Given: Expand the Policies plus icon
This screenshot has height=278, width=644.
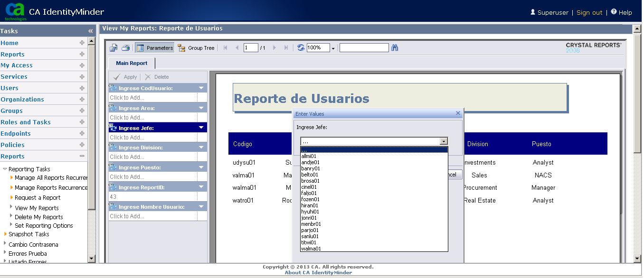Looking at the screenshot, I should click(82, 145).
